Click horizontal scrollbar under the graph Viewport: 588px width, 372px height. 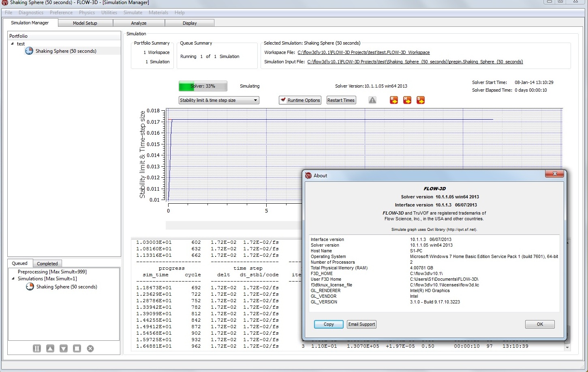click(x=234, y=225)
